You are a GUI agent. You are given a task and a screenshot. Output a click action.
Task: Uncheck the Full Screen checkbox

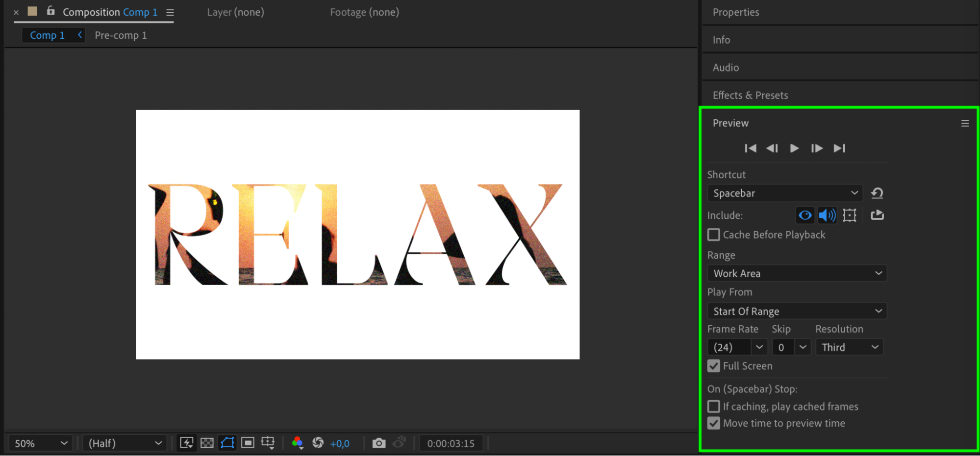point(714,366)
